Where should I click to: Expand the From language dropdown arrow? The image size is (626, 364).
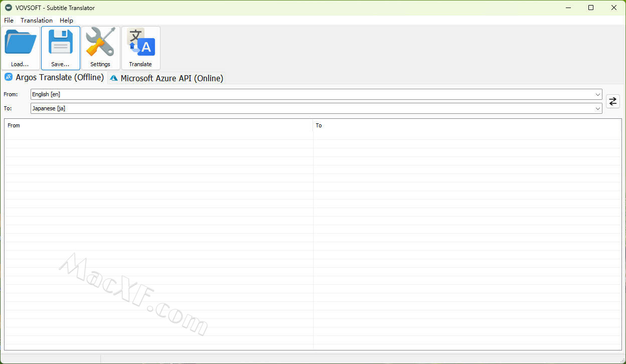click(x=597, y=94)
